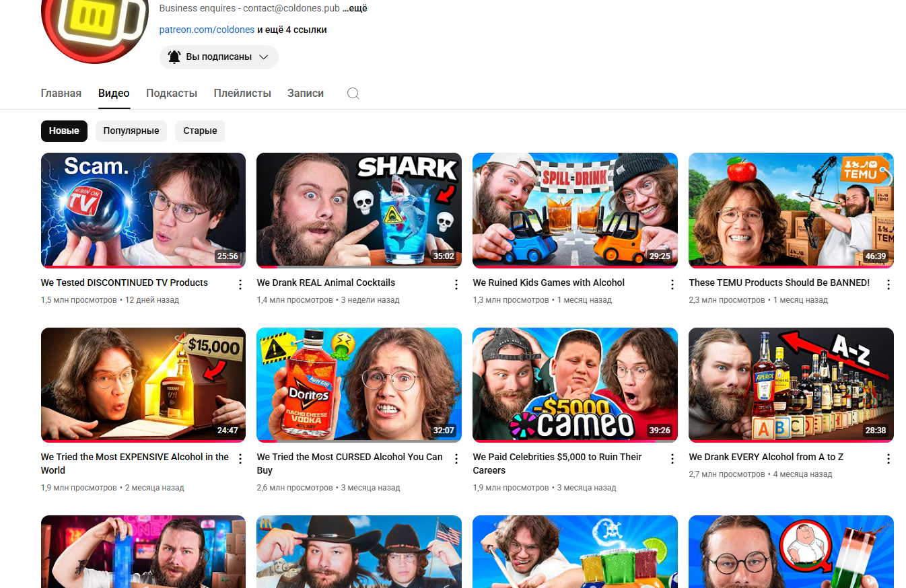The height and width of the screenshot is (588, 906).
Task: Sort videos by Старые
Action: tap(200, 131)
